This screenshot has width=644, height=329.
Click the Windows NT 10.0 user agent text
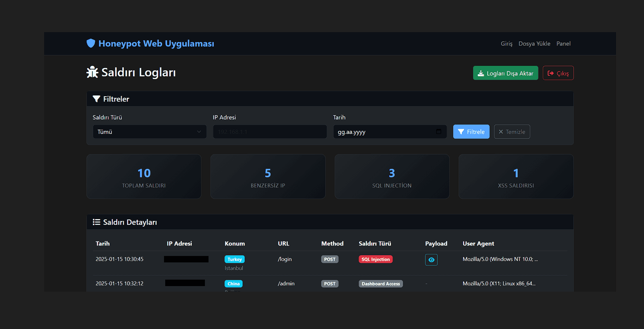click(500, 259)
